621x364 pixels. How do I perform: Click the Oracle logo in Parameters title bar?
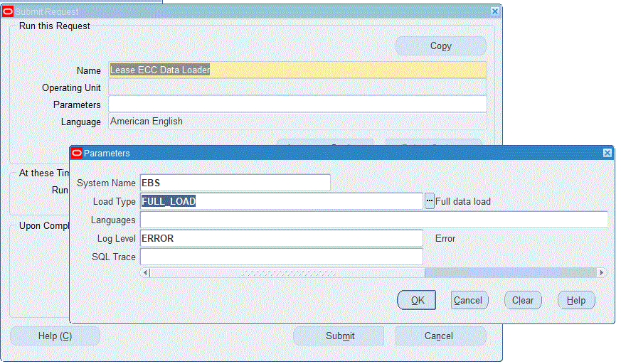[77, 153]
